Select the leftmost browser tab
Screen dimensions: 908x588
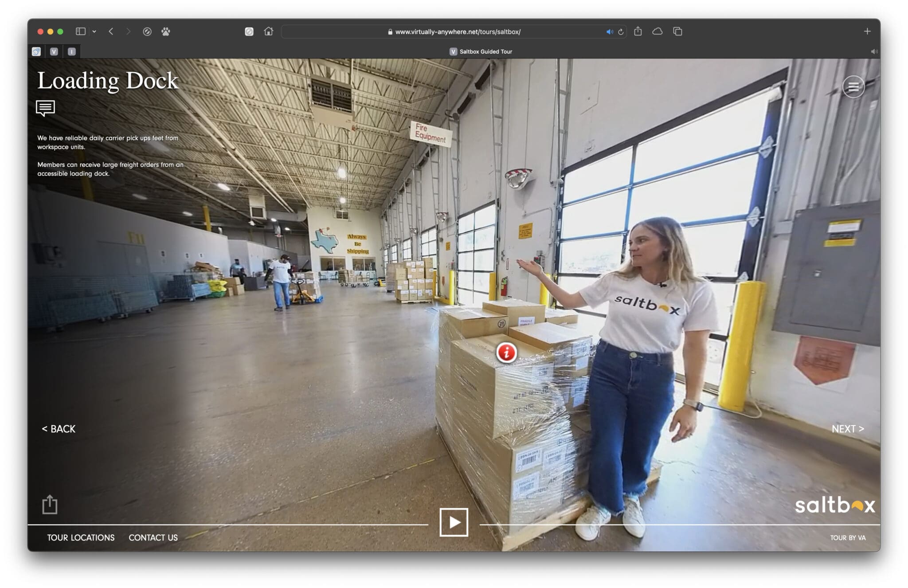[x=37, y=52]
